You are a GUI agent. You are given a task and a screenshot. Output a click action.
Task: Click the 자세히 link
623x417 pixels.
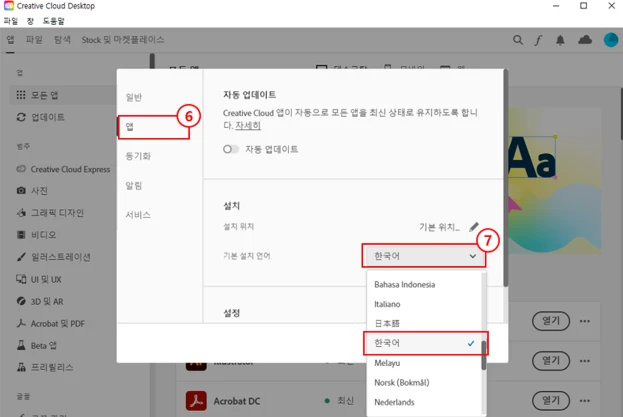click(x=248, y=125)
